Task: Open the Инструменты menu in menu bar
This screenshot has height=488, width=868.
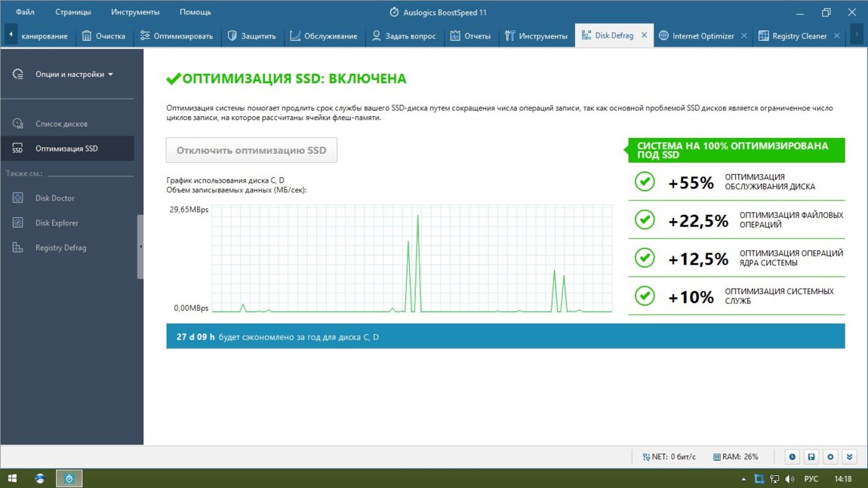Action: (x=134, y=12)
